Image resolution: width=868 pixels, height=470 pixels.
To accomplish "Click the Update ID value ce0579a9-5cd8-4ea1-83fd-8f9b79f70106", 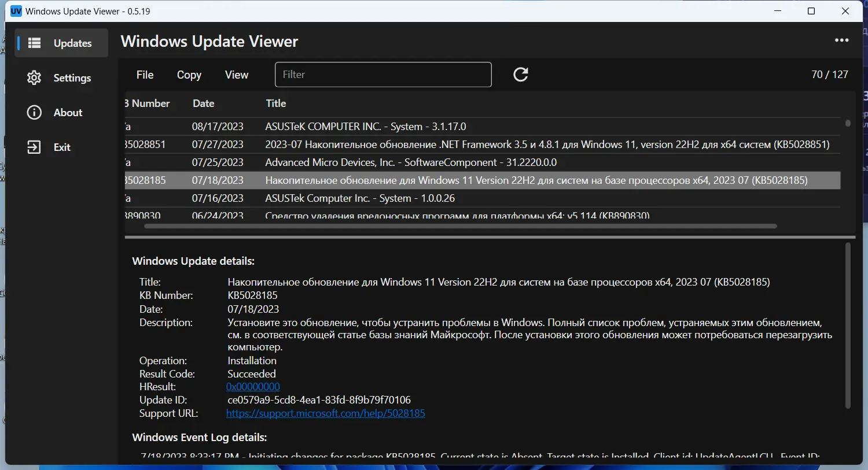I will 319,400.
